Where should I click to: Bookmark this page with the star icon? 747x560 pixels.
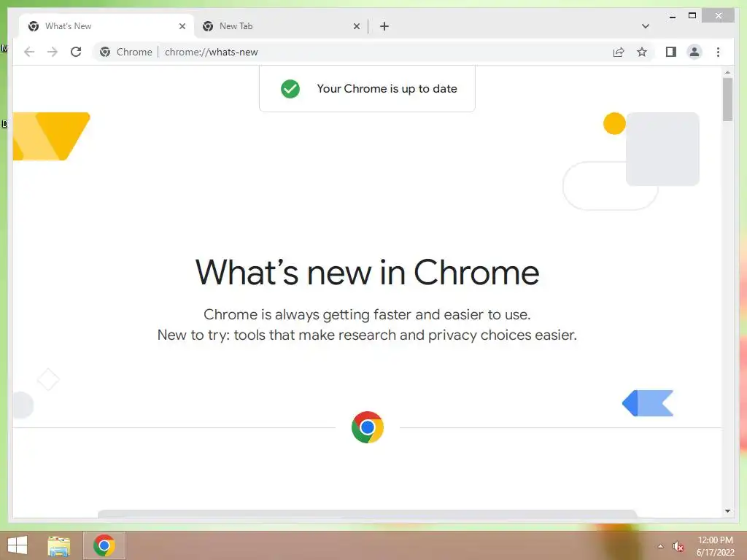click(x=642, y=52)
